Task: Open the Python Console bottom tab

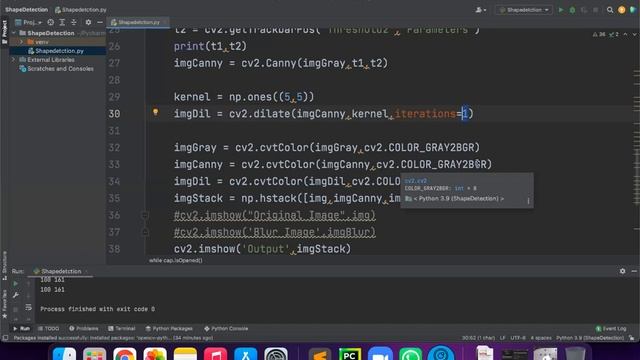Action: [x=226, y=329]
